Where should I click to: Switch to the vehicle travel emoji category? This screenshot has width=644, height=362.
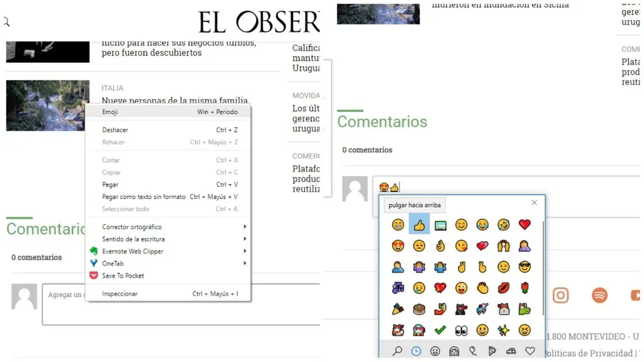511,351
